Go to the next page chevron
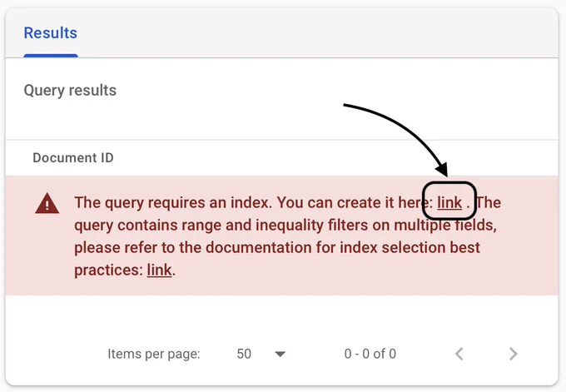 tap(514, 354)
